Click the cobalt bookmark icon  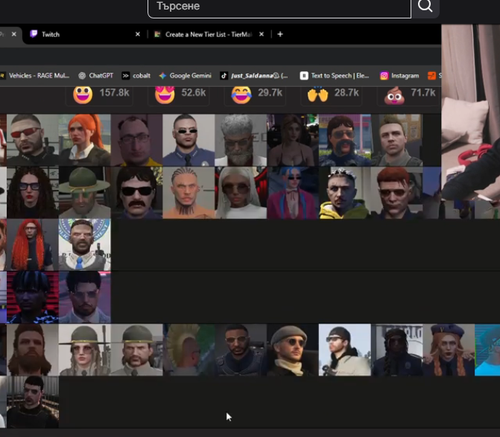click(x=125, y=76)
